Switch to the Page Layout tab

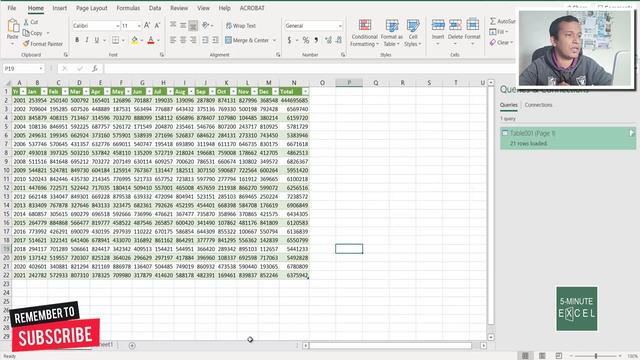coord(91,8)
